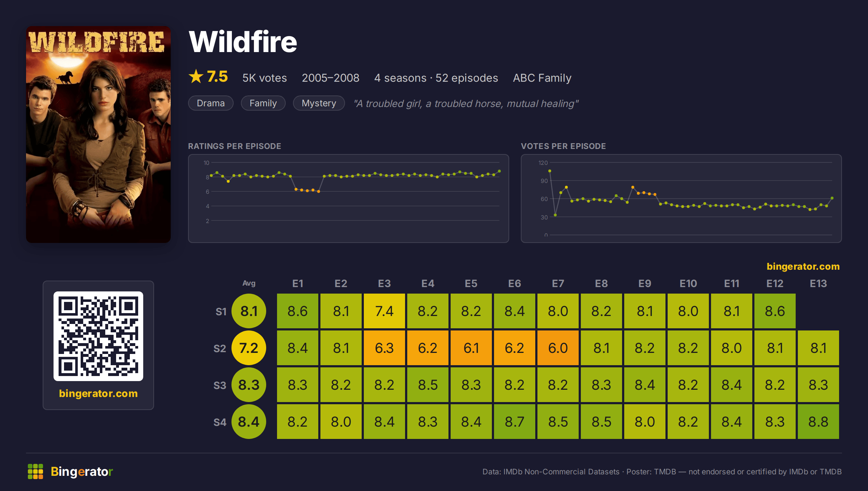
Task: Click the Bingerator grid logo icon
Action: click(35, 471)
